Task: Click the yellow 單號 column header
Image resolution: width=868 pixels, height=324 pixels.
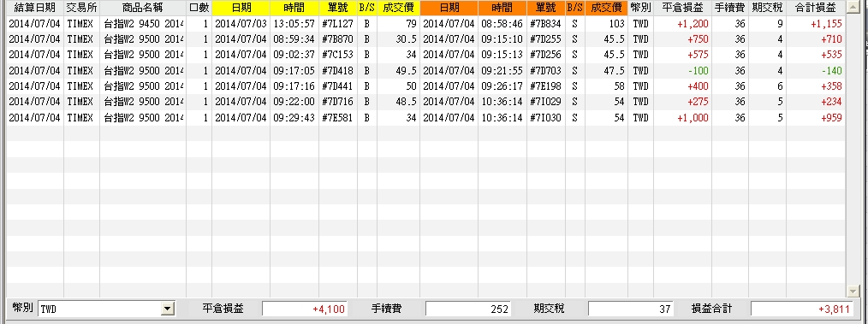Action: pyautogui.click(x=337, y=8)
